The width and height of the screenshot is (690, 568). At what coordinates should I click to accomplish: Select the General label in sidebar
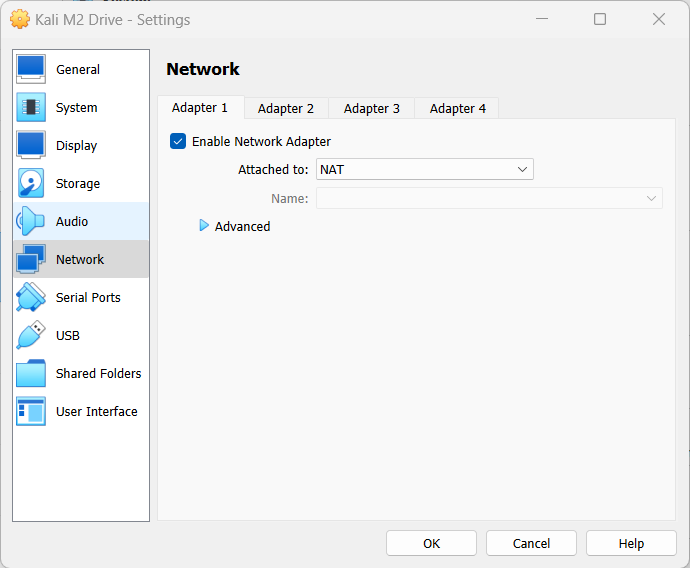pyautogui.click(x=78, y=70)
